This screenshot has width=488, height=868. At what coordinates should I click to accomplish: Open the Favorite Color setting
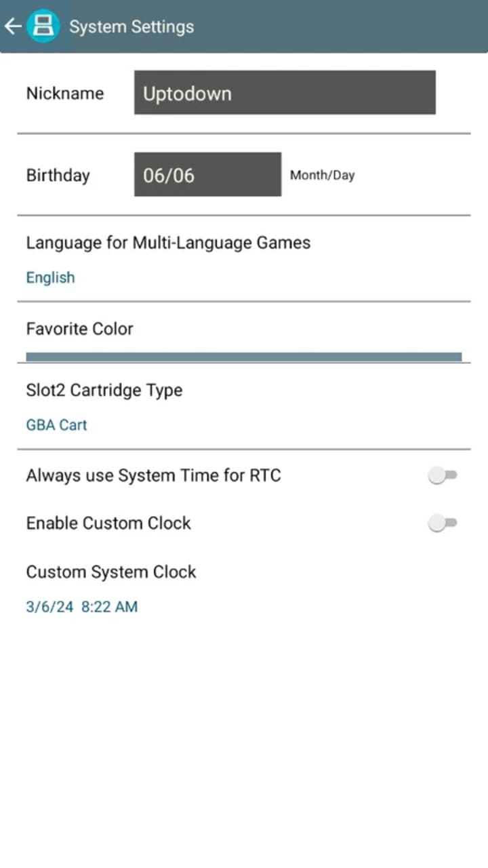[79, 329]
